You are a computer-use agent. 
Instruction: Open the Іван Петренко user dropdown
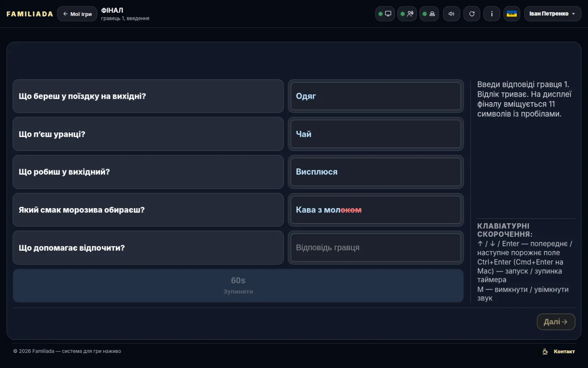click(553, 14)
